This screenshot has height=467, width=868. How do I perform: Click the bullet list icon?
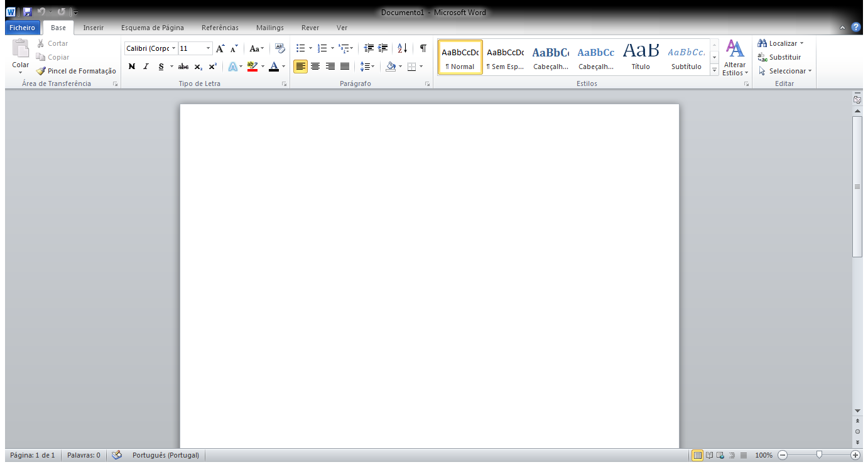click(300, 48)
